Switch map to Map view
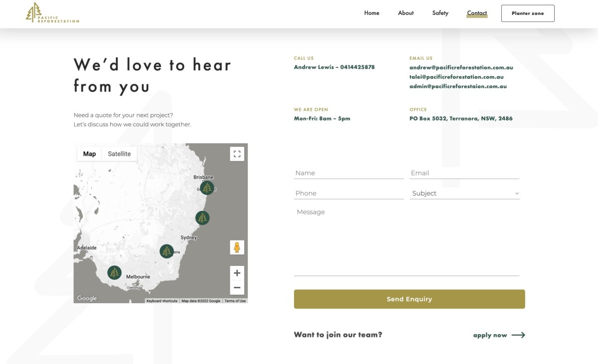This screenshot has width=598, height=364. (x=90, y=154)
